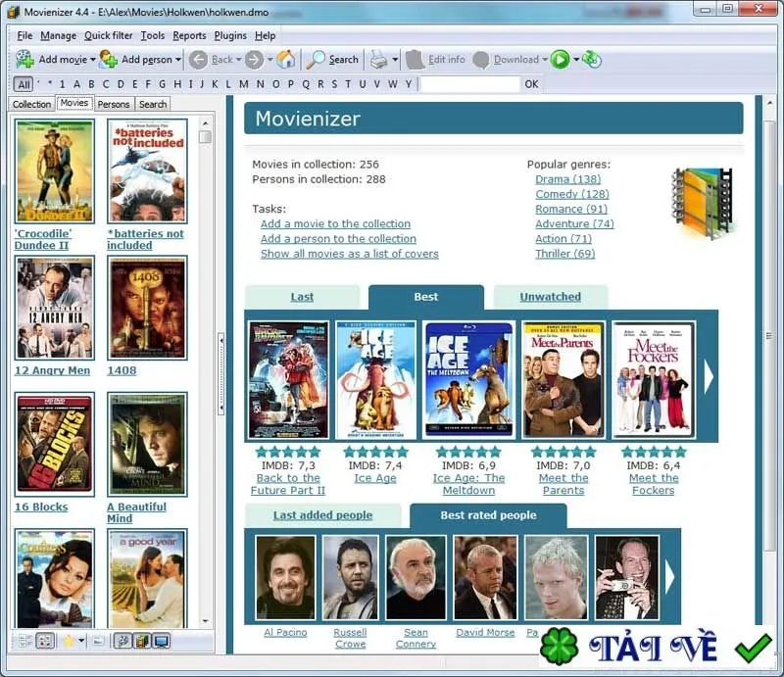Switch to the Collection tab
Viewport: 784px width, 677px height.
[x=32, y=104]
